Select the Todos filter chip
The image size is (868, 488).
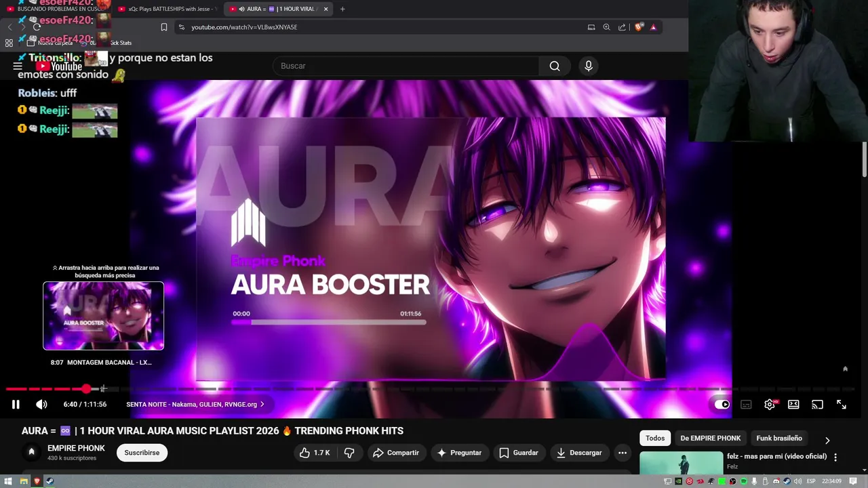(x=655, y=438)
